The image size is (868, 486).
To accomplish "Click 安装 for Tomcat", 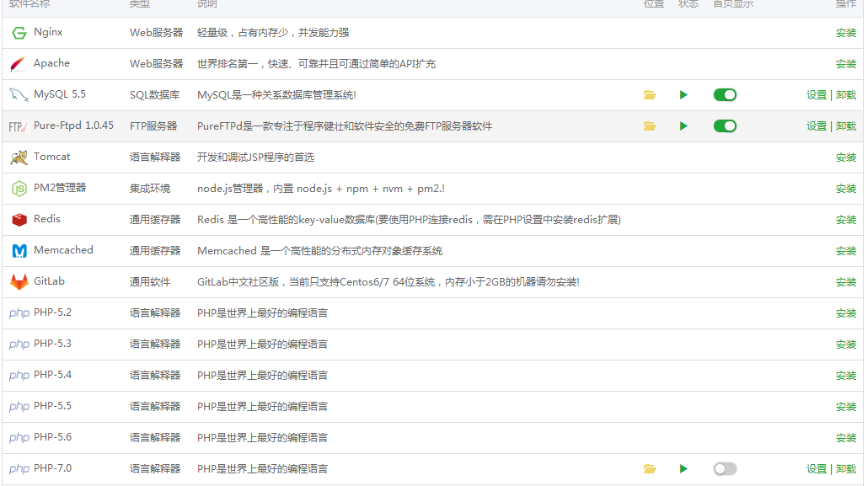I will pyautogui.click(x=846, y=158).
